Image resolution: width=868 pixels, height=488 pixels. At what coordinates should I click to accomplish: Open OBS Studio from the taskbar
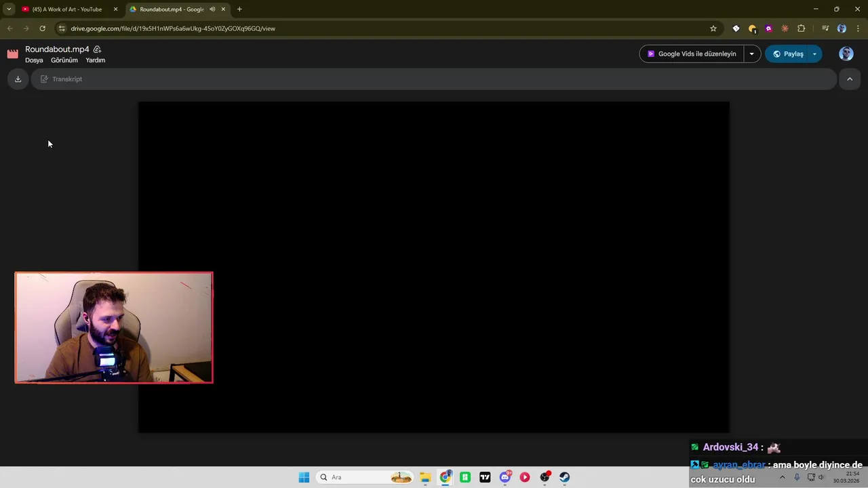coord(545,477)
